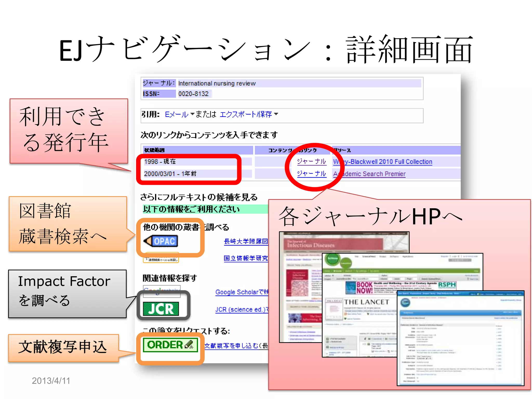Click the green JCR icon
The image size is (532, 399).
coord(161,309)
